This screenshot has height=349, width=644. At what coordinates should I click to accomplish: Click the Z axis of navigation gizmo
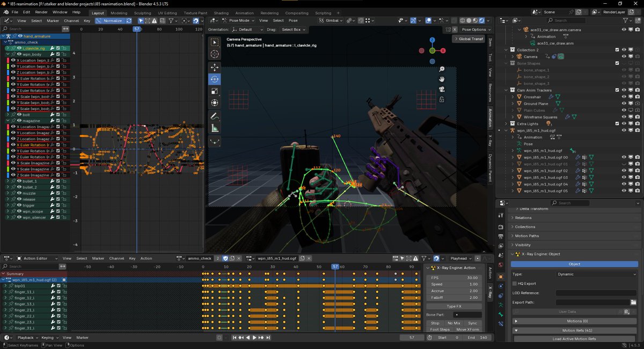[433, 40]
